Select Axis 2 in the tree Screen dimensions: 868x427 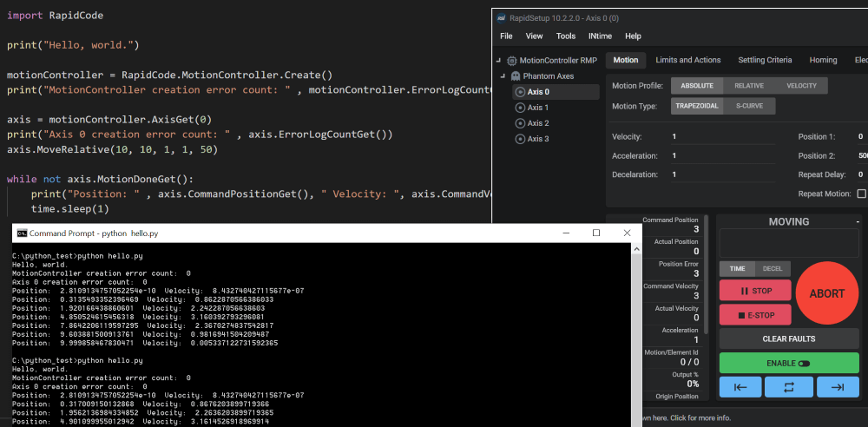(538, 123)
